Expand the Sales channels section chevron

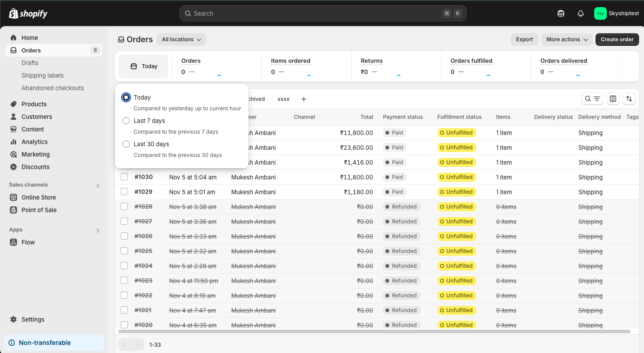point(98,185)
